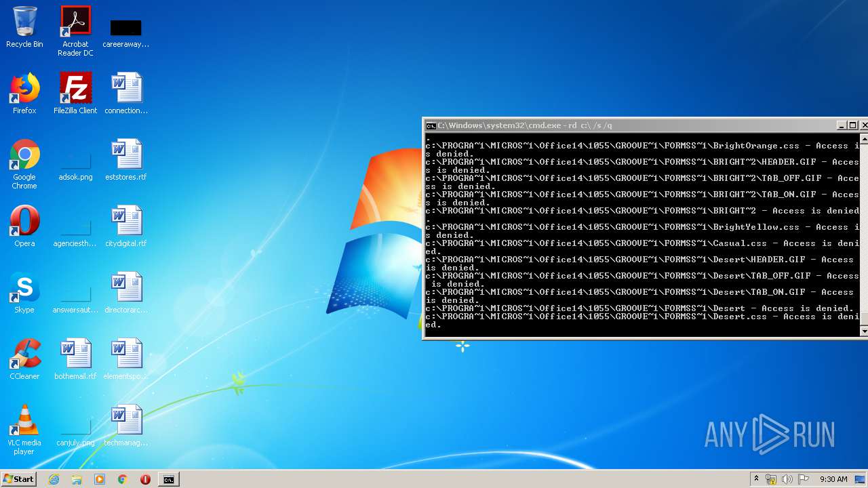Open Skype desktop shortcut

(x=24, y=293)
